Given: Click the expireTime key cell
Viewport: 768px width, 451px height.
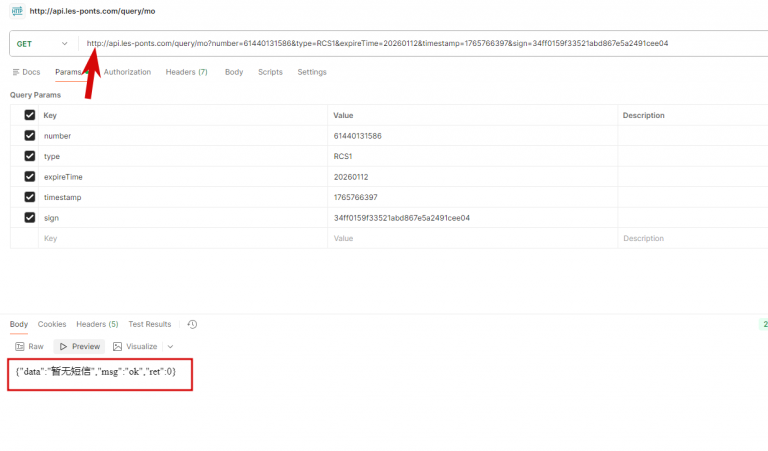Looking at the screenshot, I should pyautogui.click(x=183, y=177).
